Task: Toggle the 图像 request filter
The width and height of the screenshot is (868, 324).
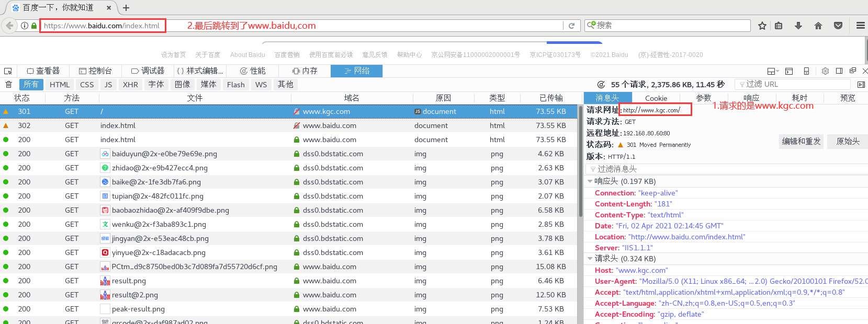Action: pyautogui.click(x=182, y=85)
